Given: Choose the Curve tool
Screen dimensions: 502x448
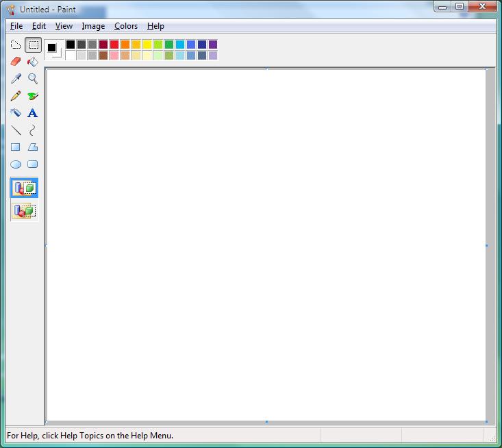Looking at the screenshot, I should 32,130.
